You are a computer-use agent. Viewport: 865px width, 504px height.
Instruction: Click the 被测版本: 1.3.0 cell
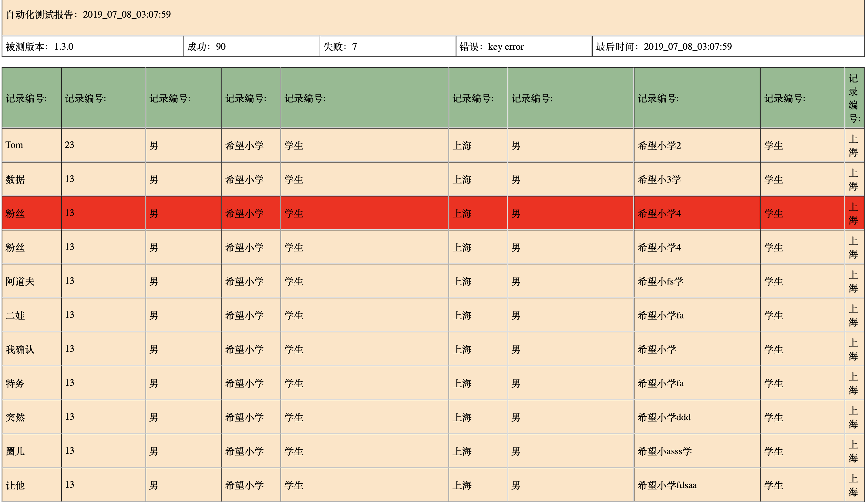(39, 47)
